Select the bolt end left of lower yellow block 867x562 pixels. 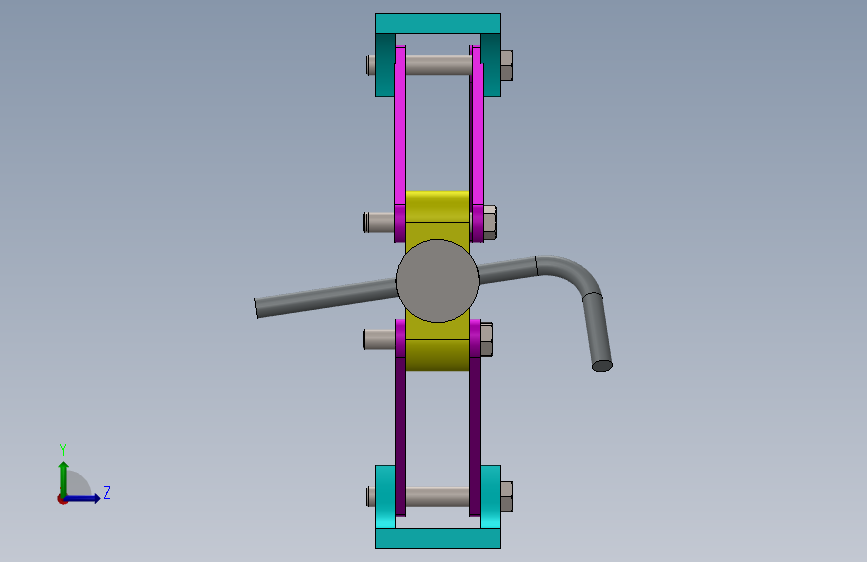[x=379, y=339]
